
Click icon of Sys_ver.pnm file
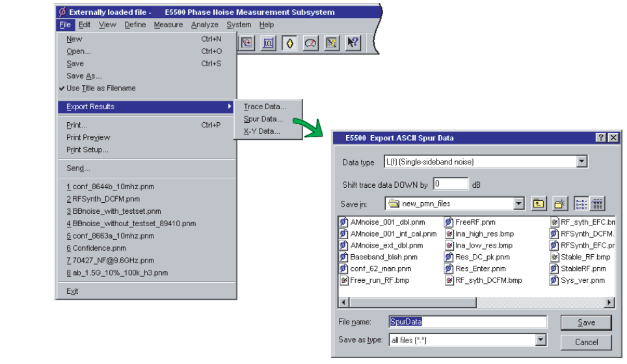tap(554, 281)
